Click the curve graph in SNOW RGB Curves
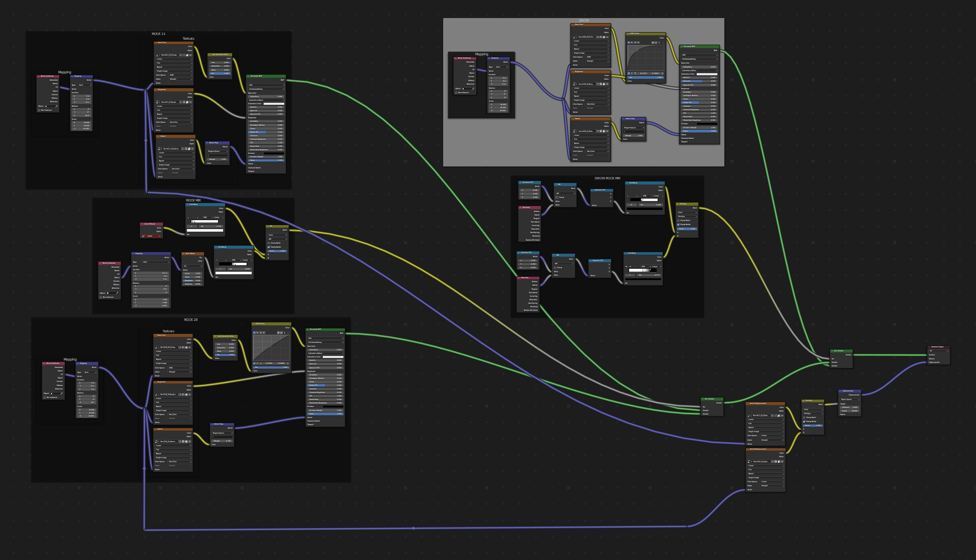 (x=646, y=58)
